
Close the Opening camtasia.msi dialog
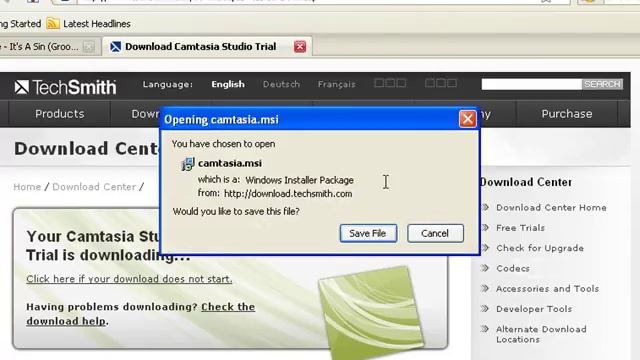point(467,119)
